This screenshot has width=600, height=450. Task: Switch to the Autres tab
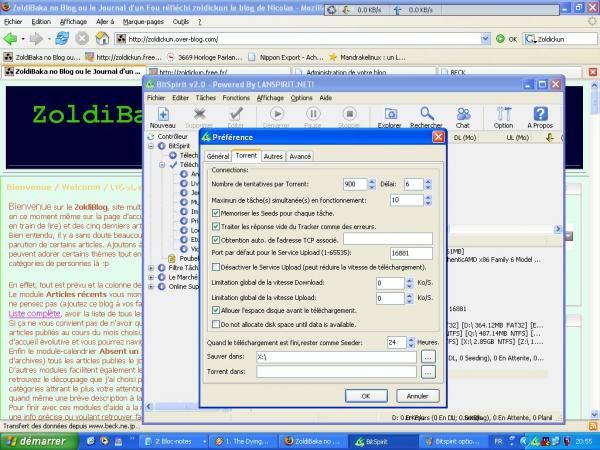click(x=273, y=157)
